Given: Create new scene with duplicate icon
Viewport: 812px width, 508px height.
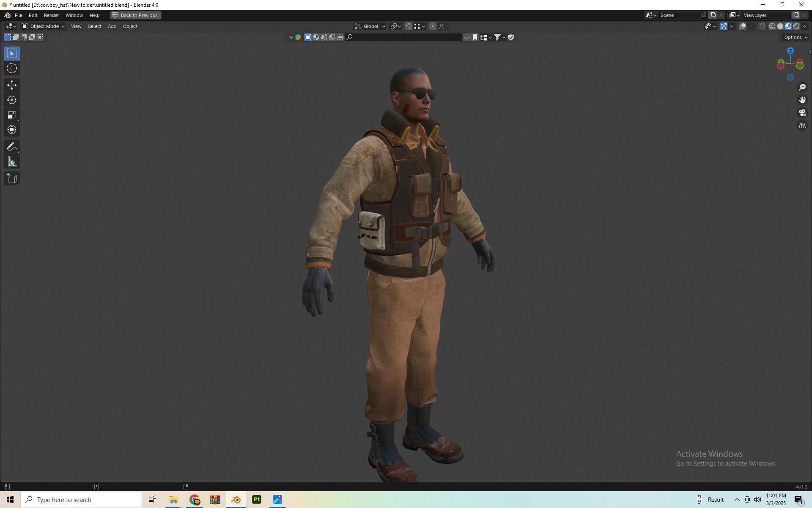Looking at the screenshot, I should [x=713, y=15].
